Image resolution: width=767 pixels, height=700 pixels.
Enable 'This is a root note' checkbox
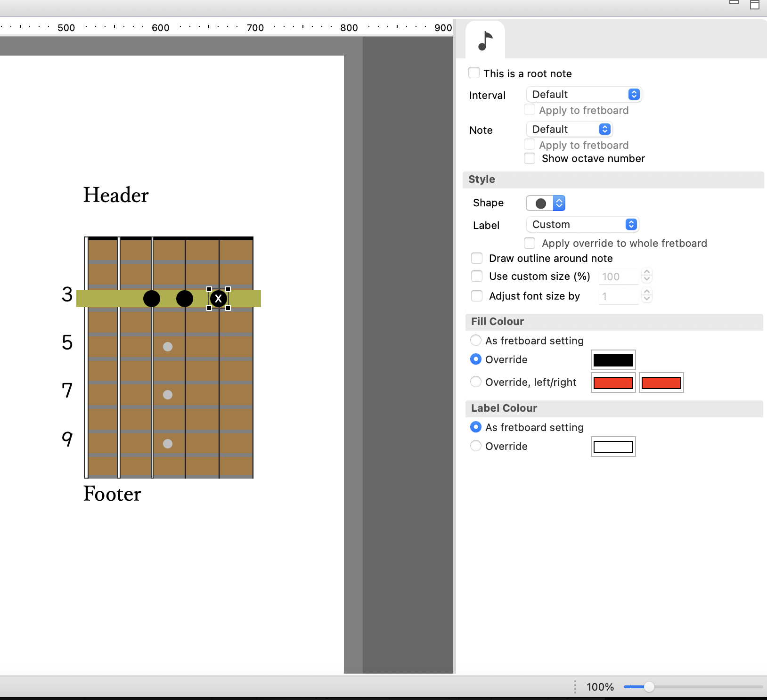(474, 73)
